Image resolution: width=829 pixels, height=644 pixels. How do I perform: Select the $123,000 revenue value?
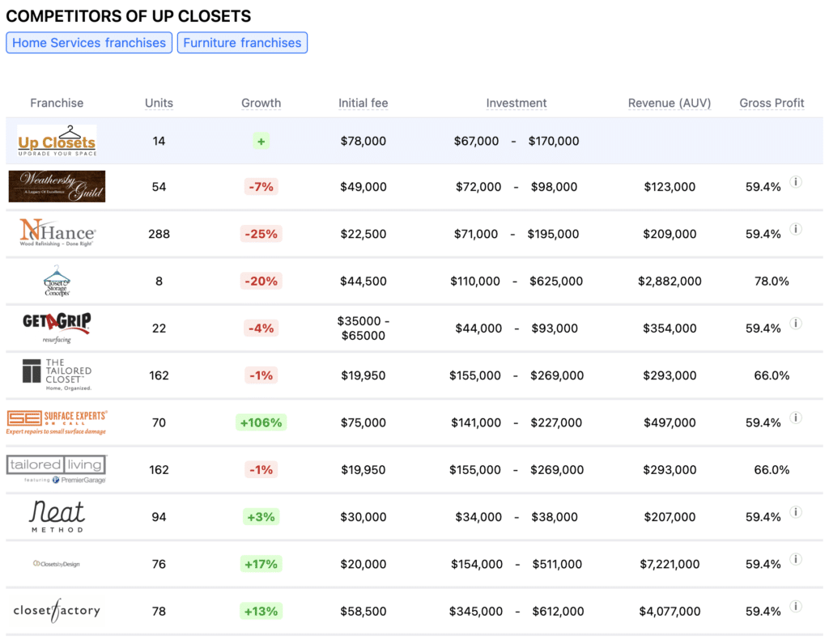point(670,187)
